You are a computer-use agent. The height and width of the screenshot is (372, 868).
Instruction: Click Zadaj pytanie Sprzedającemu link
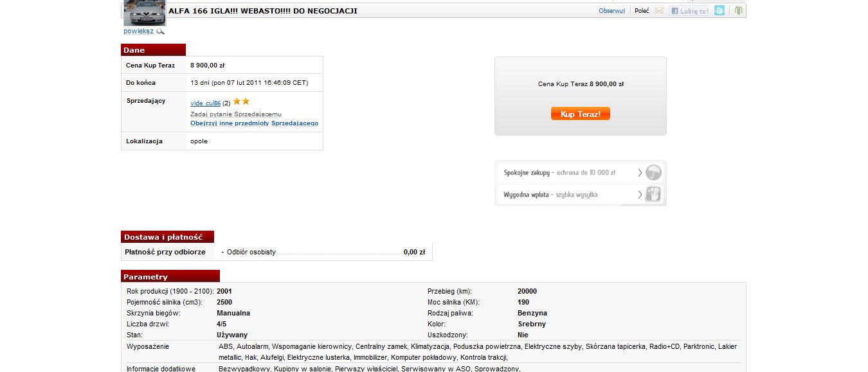(x=236, y=114)
